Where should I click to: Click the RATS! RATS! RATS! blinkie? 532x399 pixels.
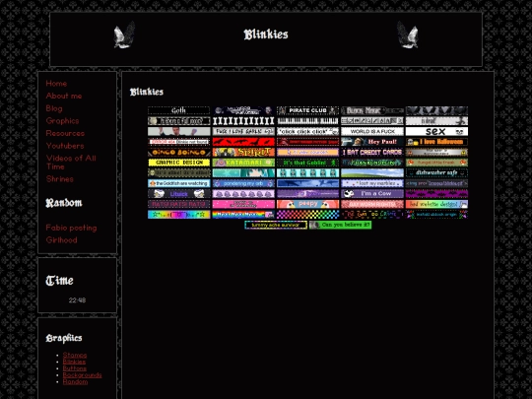pos(178,204)
